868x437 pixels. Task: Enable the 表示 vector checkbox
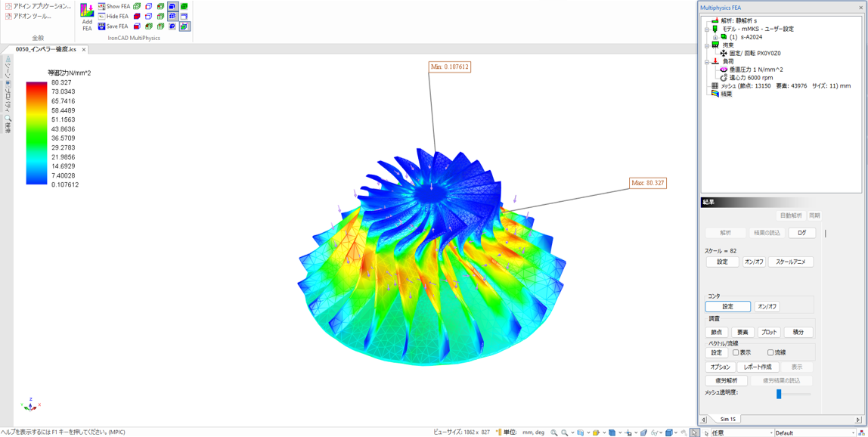tap(736, 353)
